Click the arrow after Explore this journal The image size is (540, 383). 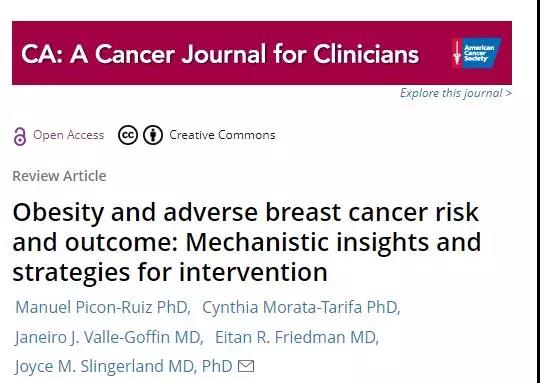point(508,93)
